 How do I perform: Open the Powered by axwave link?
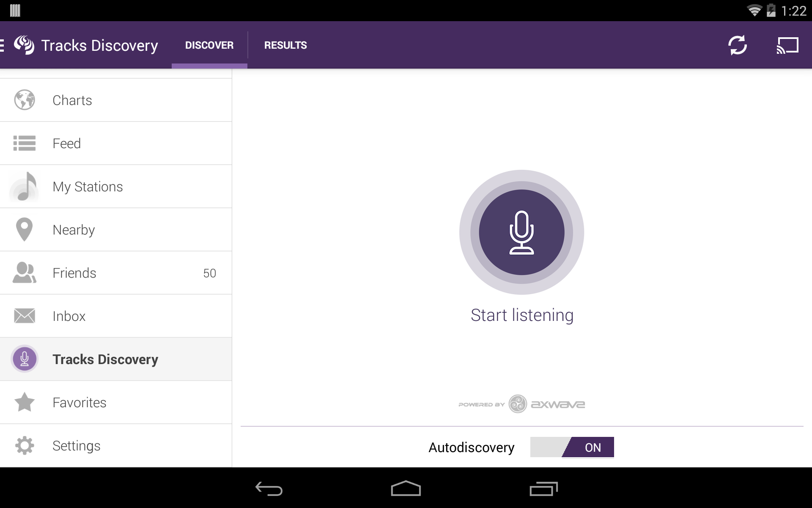[x=521, y=404]
